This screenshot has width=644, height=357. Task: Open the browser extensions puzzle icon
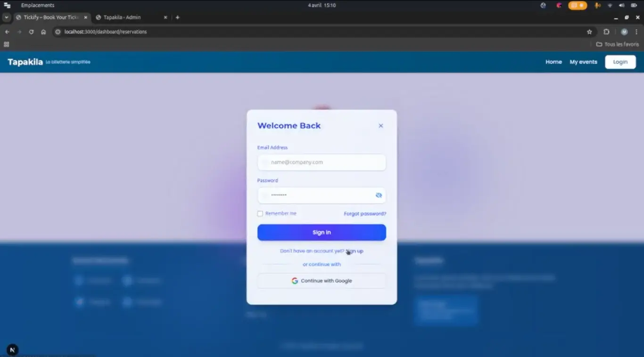[x=606, y=32]
